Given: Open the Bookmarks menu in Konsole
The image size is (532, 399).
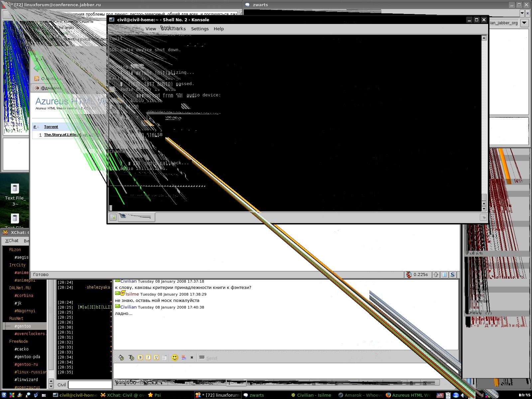Looking at the screenshot, I should pyautogui.click(x=173, y=28).
